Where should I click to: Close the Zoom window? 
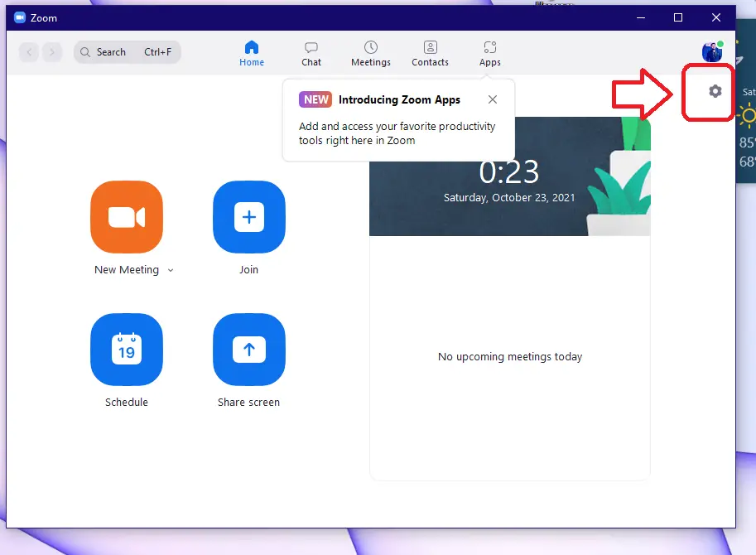click(716, 18)
